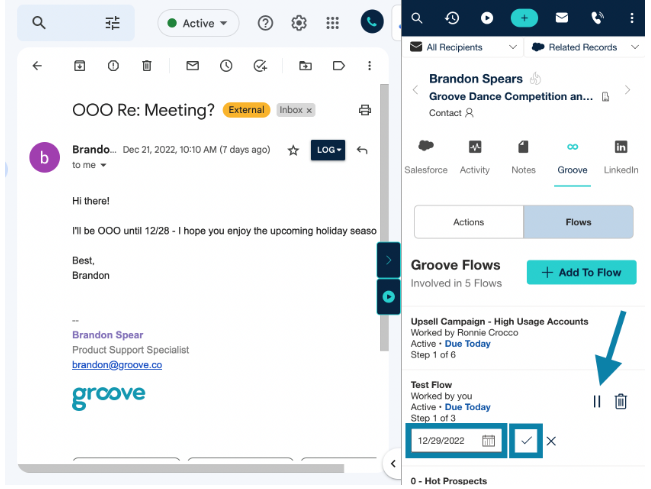This screenshot has width=651, height=489.
Task: Go to next record chevron
Action: click(x=627, y=90)
